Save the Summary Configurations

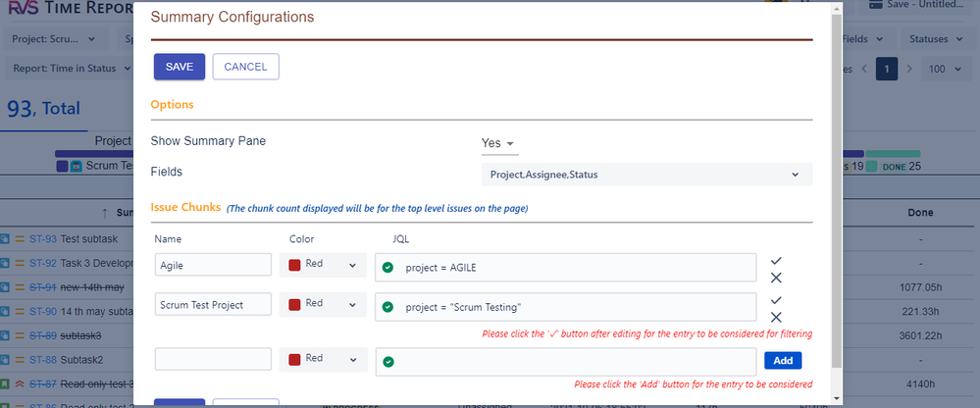point(180,67)
